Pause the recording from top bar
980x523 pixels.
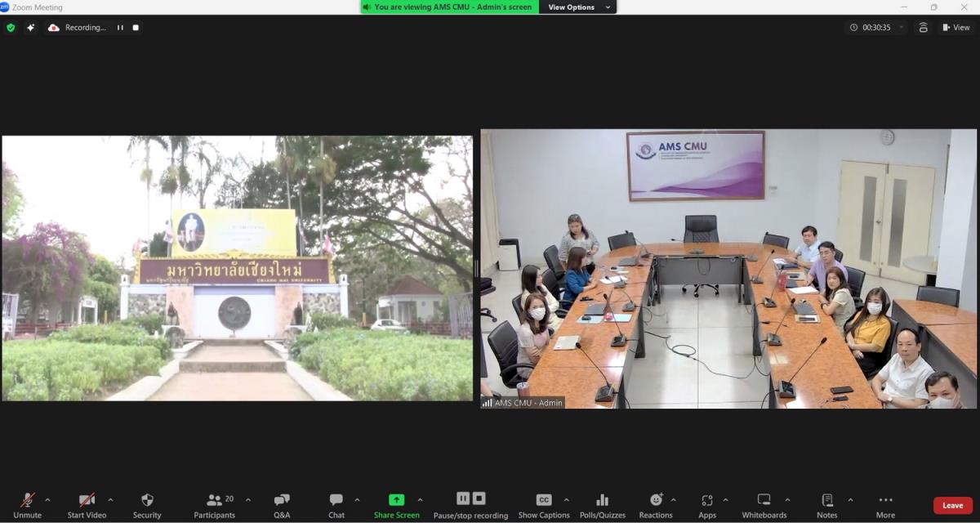click(120, 28)
